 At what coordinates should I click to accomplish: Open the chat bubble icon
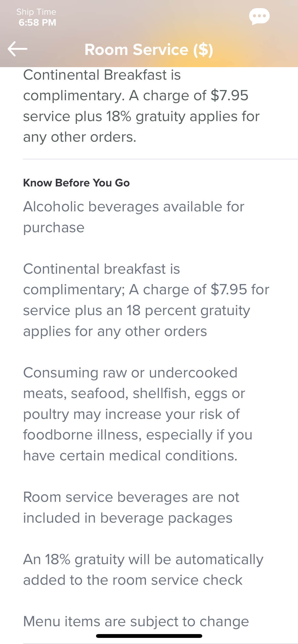(x=259, y=17)
